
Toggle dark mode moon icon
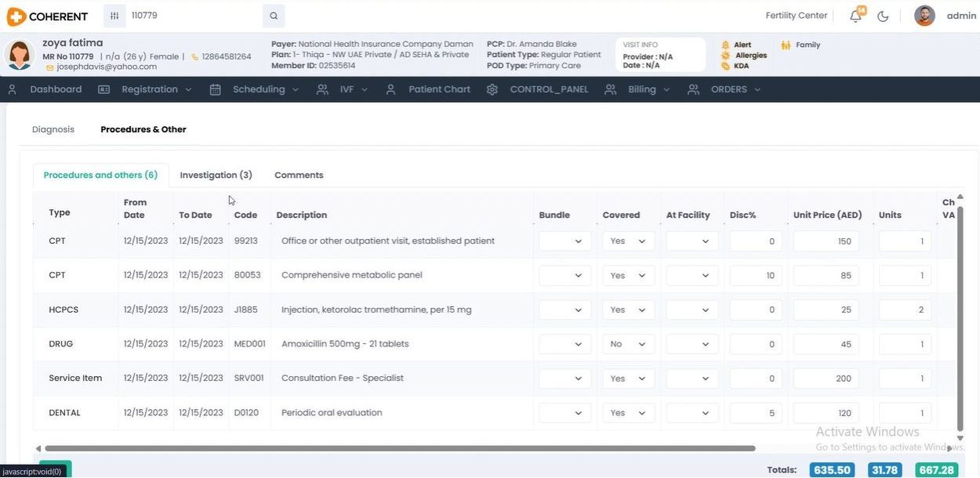[883, 16]
